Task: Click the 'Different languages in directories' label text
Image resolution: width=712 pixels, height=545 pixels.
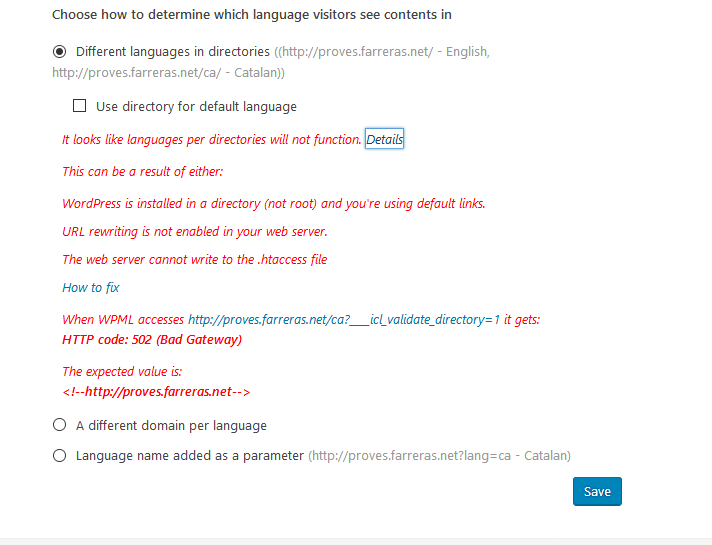Action: 173,52
